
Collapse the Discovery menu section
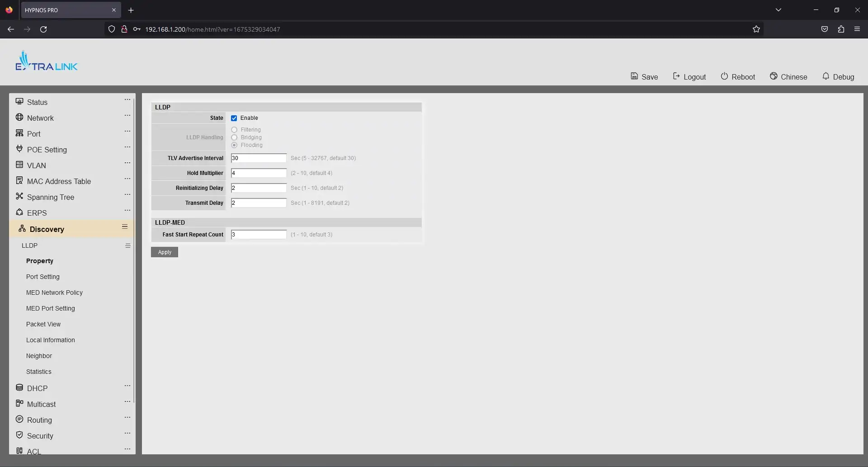pos(125,227)
